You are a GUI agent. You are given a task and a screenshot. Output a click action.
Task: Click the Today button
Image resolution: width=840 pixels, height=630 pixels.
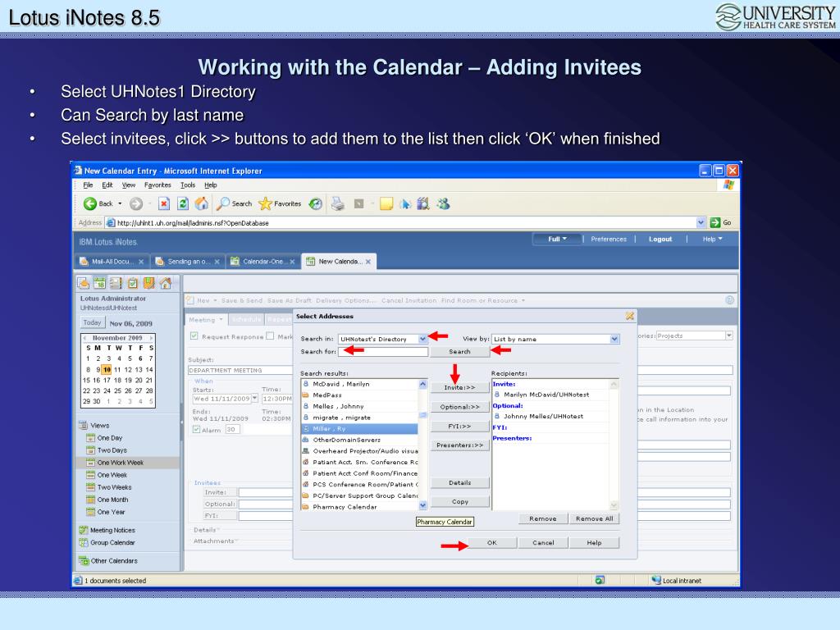pyautogui.click(x=92, y=322)
